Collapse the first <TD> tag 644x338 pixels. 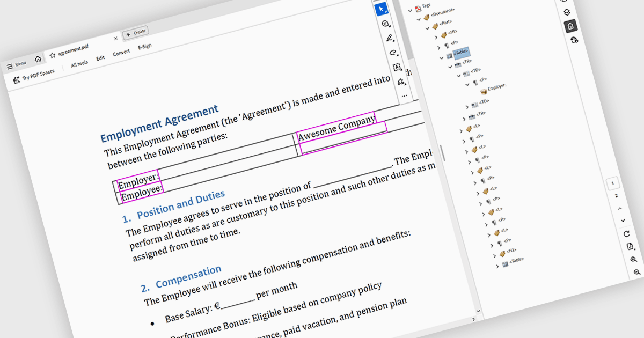[x=458, y=76]
